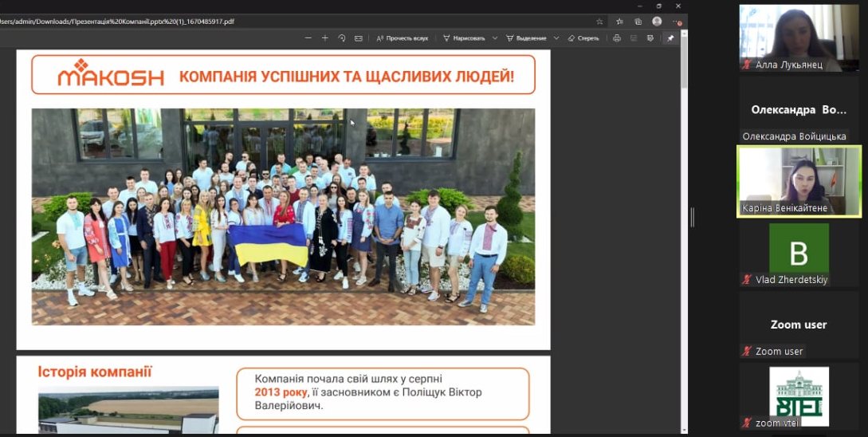Expand the Выделение dropdown arrow
This screenshot has height=437, width=868.
point(556,38)
